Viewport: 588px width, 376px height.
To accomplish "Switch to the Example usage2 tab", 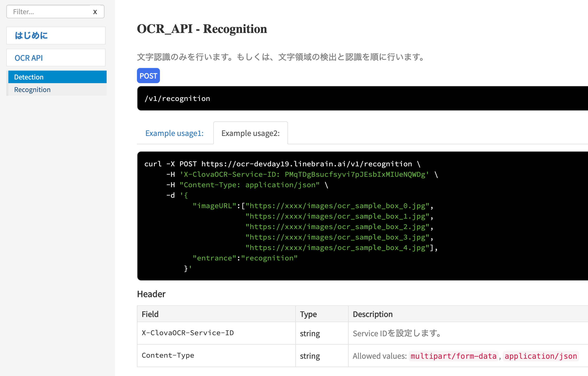I will (250, 133).
